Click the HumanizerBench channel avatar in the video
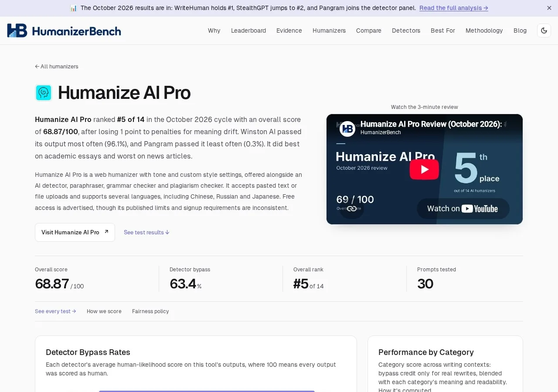 pyautogui.click(x=347, y=128)
